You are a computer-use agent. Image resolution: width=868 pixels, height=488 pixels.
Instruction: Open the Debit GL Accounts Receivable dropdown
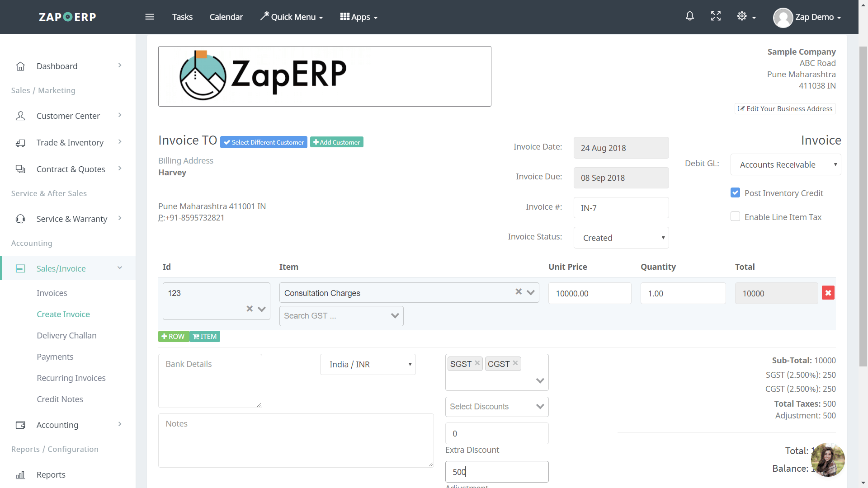coord(786,164)
